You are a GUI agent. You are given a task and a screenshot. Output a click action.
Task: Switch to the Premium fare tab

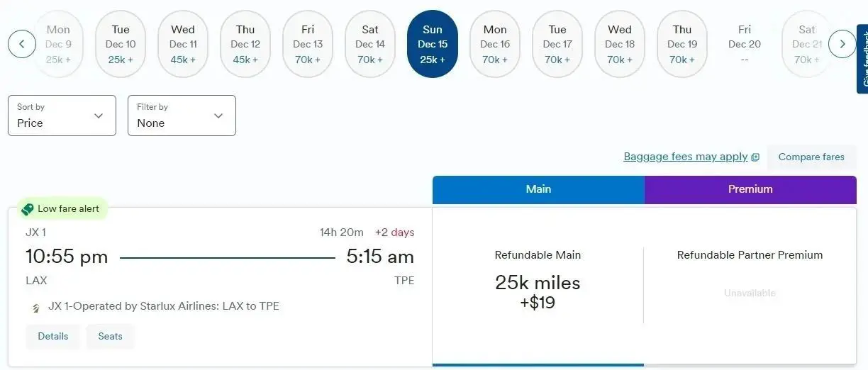pyautogui.click(x=750, y=189)
